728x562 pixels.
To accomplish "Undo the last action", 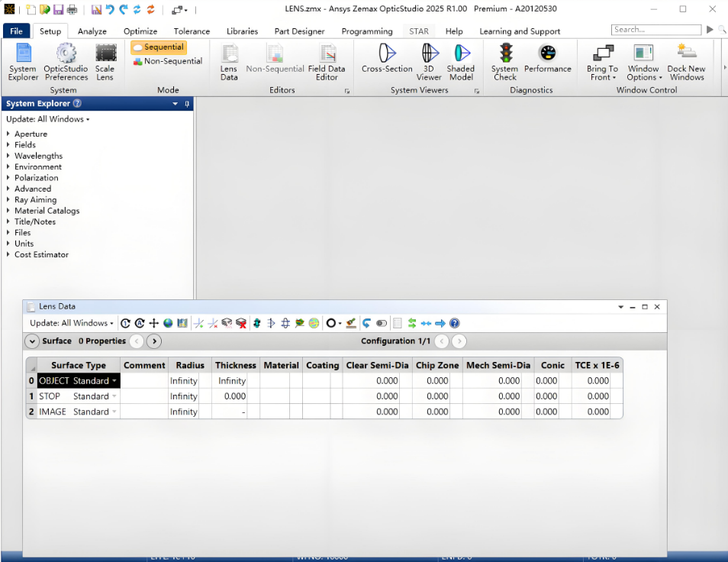I will click(x=110, y=9).
